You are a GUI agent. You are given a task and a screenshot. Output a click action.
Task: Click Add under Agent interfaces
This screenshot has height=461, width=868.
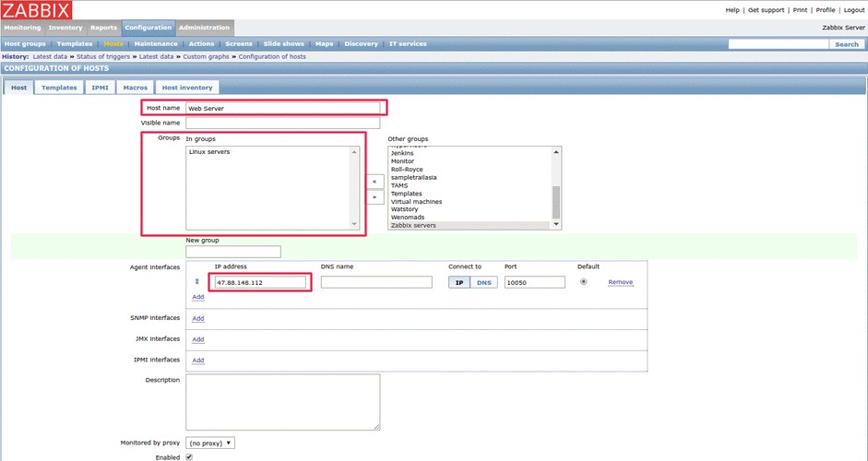tap(198, 297)
